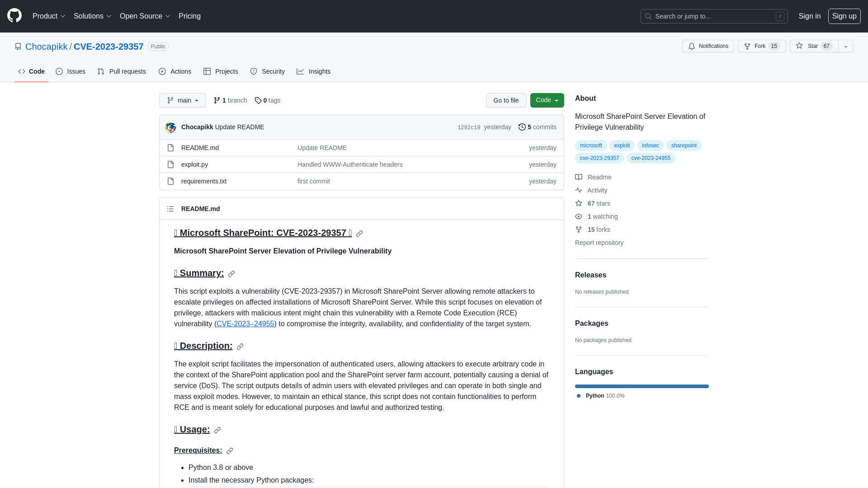Open the requirements.txt file

coord(204,181)
